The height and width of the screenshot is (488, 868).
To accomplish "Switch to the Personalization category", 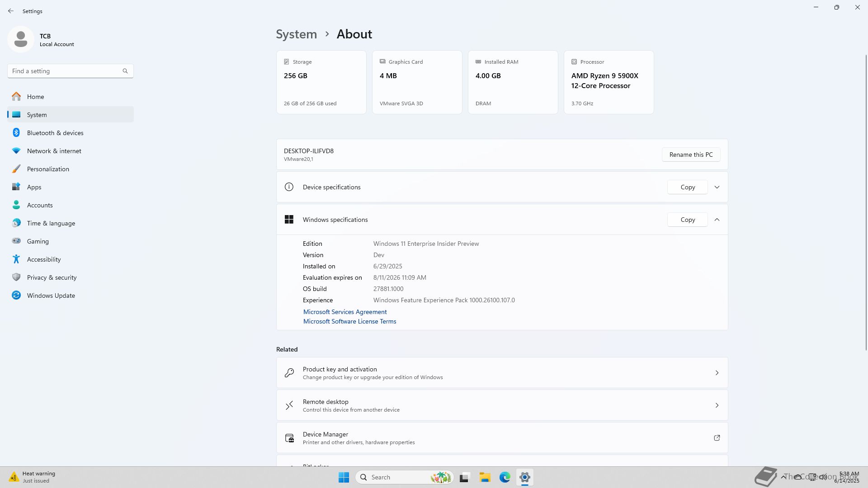I will coord(48,169).
